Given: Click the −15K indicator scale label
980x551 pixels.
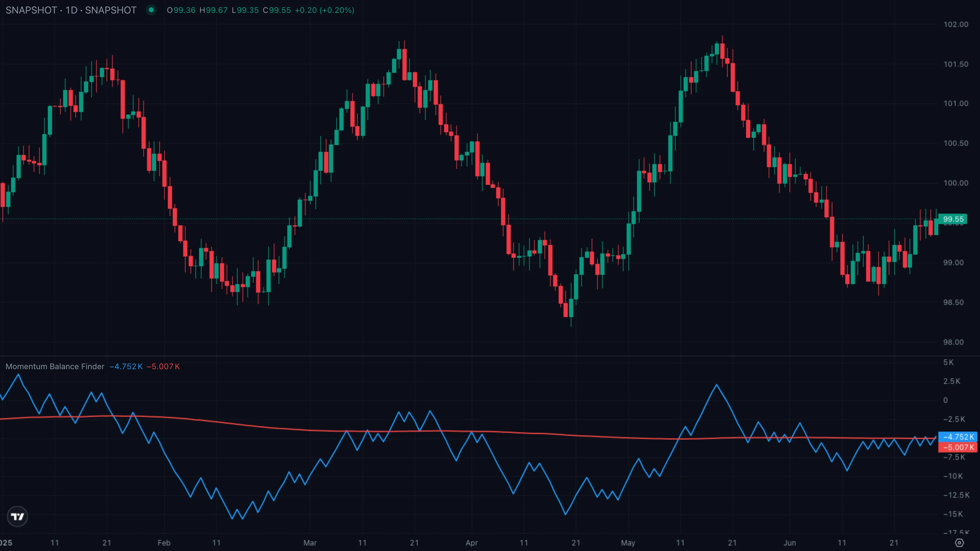Looking at the screenshot, I should (953, 514).
